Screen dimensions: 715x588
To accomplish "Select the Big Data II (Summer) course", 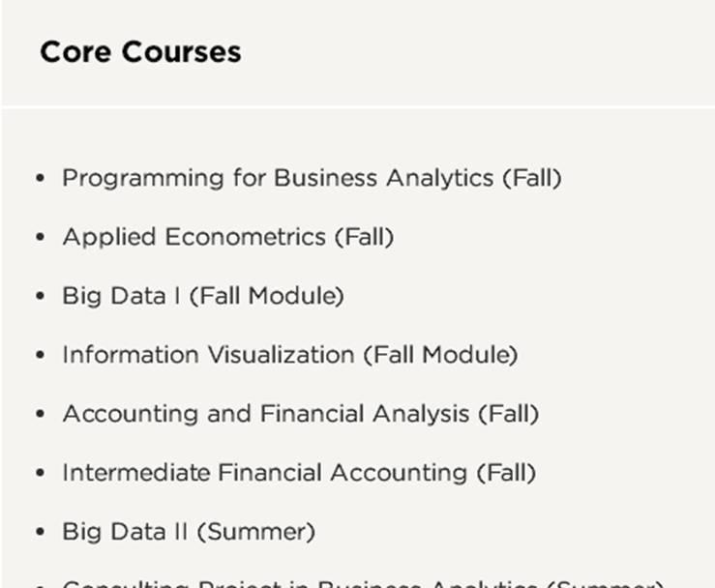I will coord(188,532).
